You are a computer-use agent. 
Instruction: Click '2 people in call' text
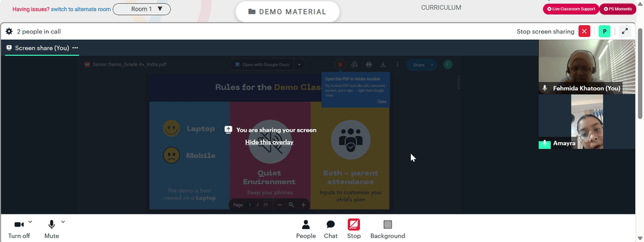click(39, 31)
